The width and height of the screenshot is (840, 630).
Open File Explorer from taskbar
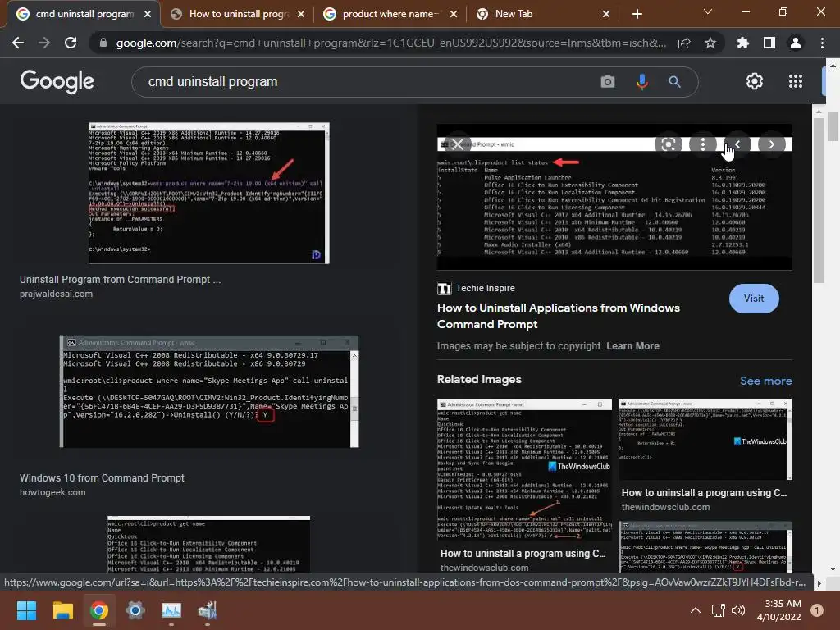[x=62, y=610]
